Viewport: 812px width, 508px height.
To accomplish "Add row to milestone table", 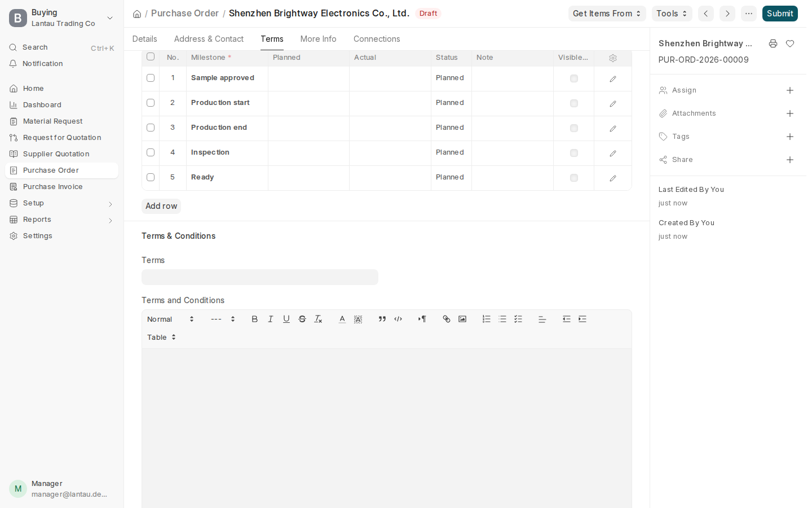I will [x=161, y=206].
